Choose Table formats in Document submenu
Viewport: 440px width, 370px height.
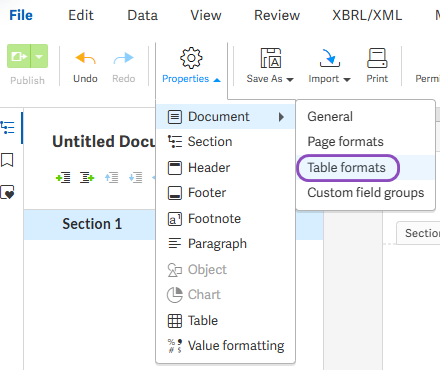click(x=365, y=168)
